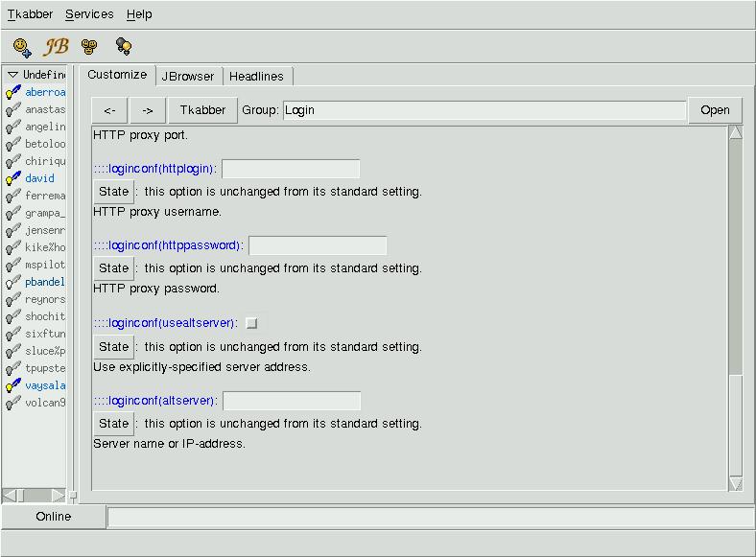Switch to the JBrowser tab
Screen dimensions: 756x557
click(x=188, y=77)
